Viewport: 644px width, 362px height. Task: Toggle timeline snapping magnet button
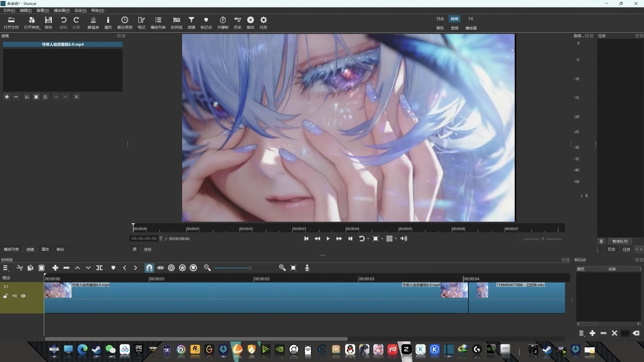pyautogui.click(x=149, y=268)
